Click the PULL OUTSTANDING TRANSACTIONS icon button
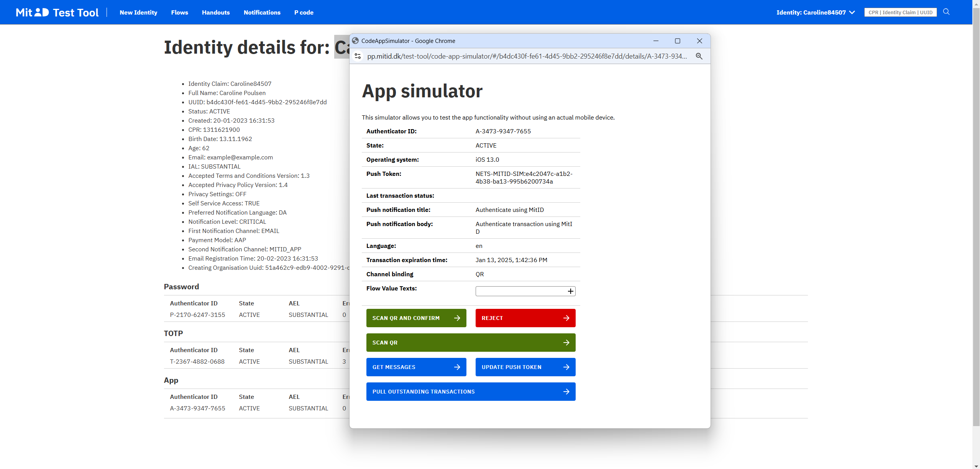Image resolution: width=980 pixels, height=469 pixels. [567, 392]
